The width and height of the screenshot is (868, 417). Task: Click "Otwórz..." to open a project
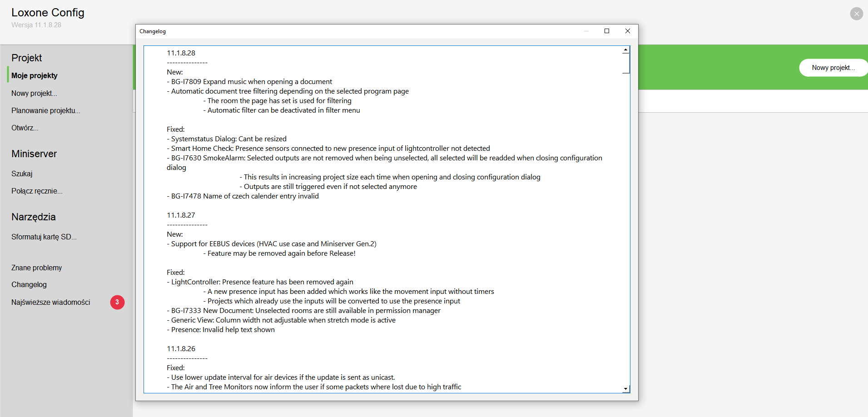[x=25, y=128]
